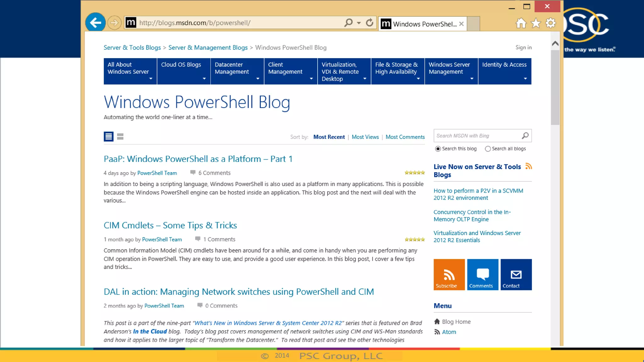Select the Search this blog radio button
The image size is (644, 362).
point(438,149)
